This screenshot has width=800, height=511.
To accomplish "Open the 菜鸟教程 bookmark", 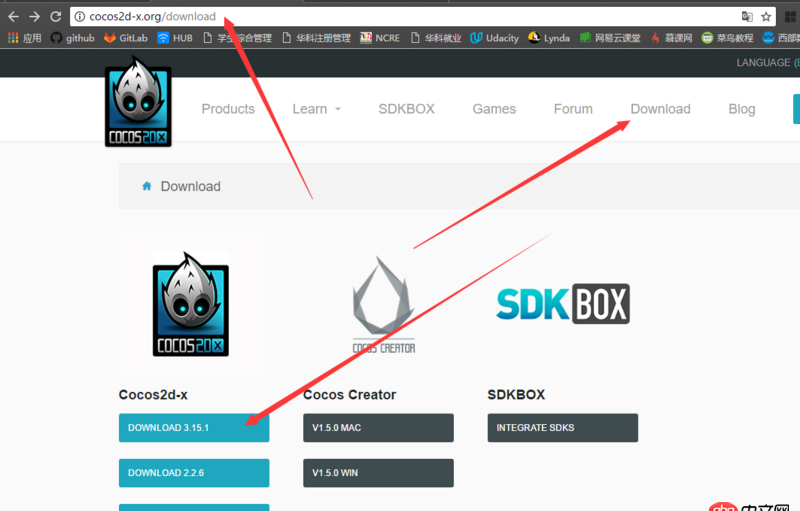I will pos(728,38).
